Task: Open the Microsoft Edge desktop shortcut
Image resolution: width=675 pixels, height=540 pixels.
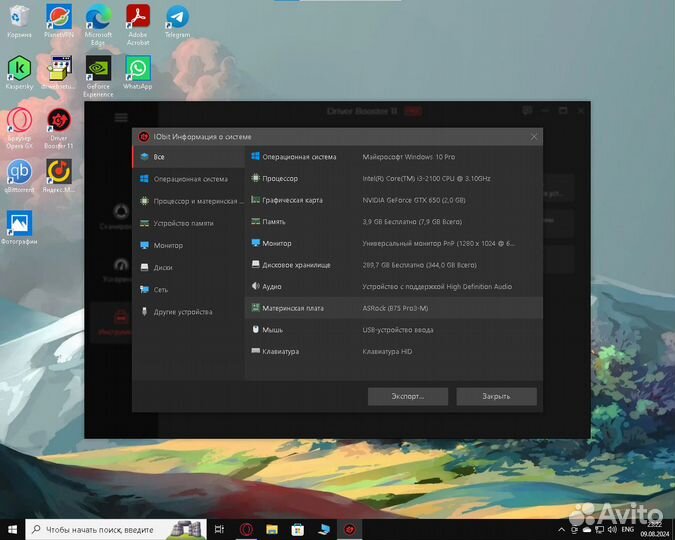Action: tap(98, 18)
